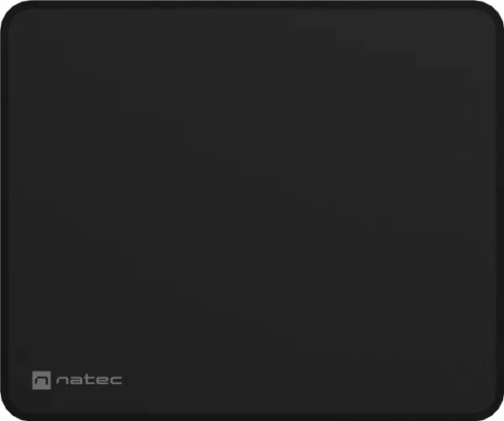This screenshot has height=421, width=504.
Task: Click the natec wordmark text
Action: pos(89,380)
